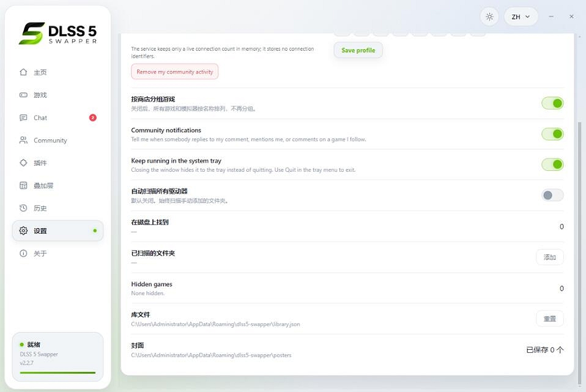Click the Save profile button

tap(358, 50)
